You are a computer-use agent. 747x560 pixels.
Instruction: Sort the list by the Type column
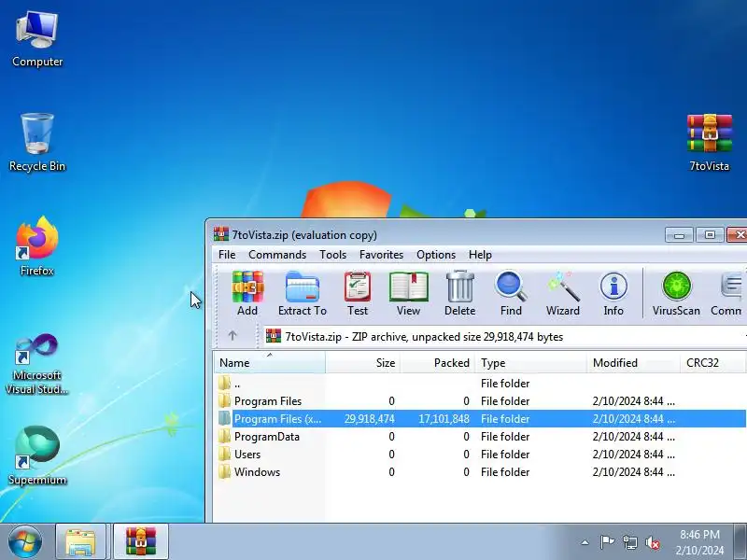531,362
